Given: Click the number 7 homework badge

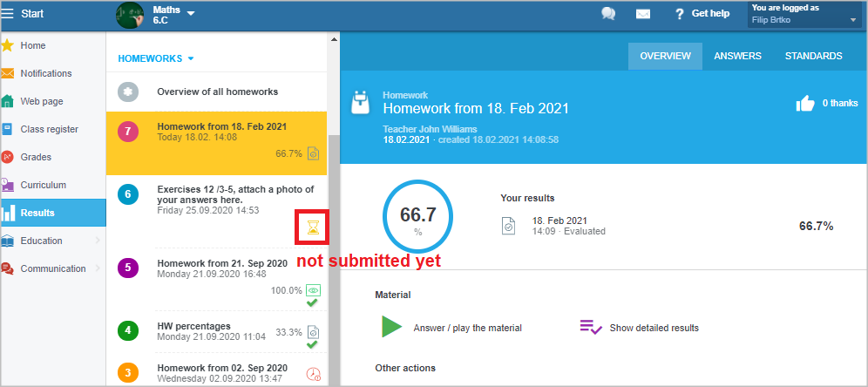Looking at the screenshot, I should [128, 132].
